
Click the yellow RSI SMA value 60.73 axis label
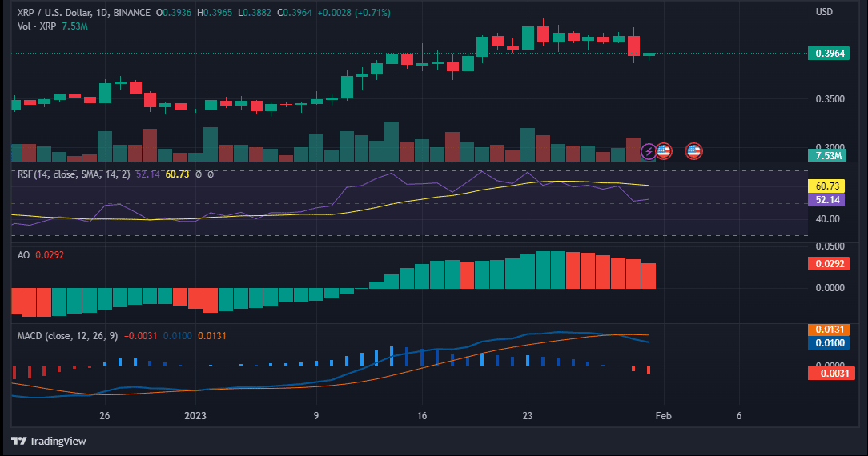click(826, 186)
